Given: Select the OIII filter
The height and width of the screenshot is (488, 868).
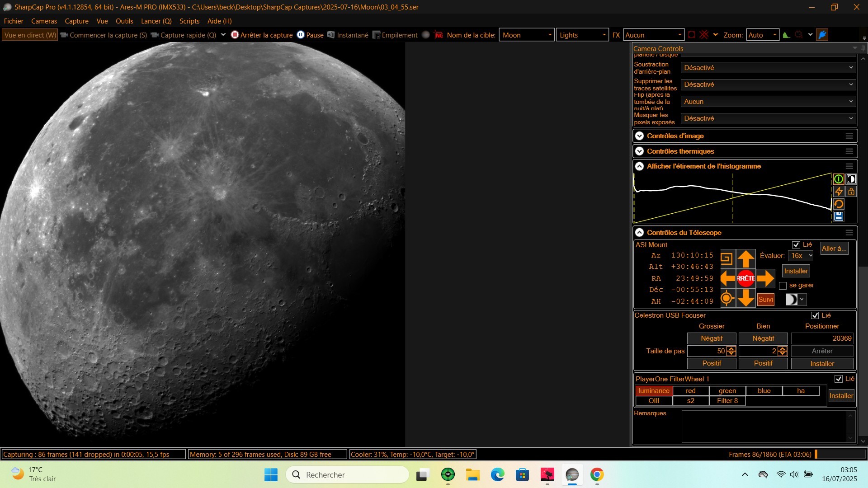Looking at the screenshot, I should point(654,401).
